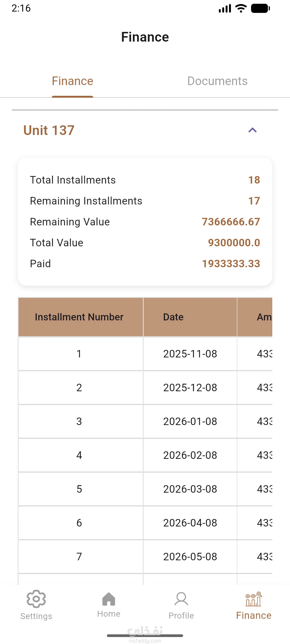Select the Total Value 9300000.0

point(234,243)
